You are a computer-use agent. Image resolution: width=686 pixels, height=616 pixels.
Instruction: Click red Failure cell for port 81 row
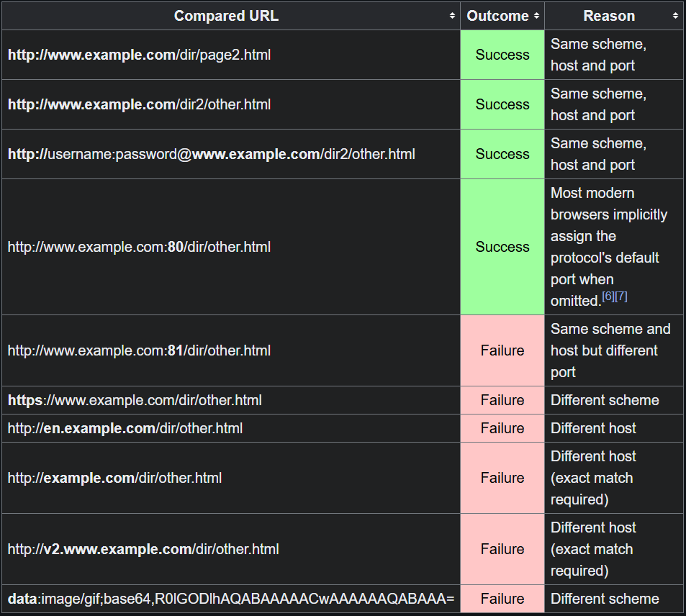click(502, 350)
